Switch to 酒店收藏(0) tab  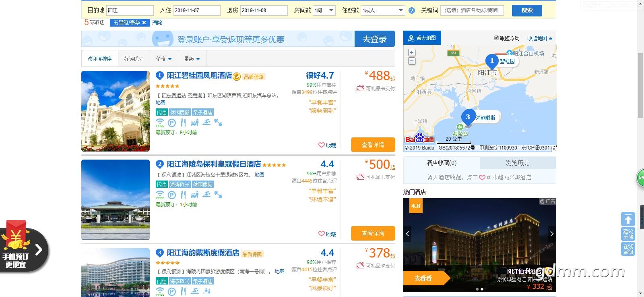(442, 163)
